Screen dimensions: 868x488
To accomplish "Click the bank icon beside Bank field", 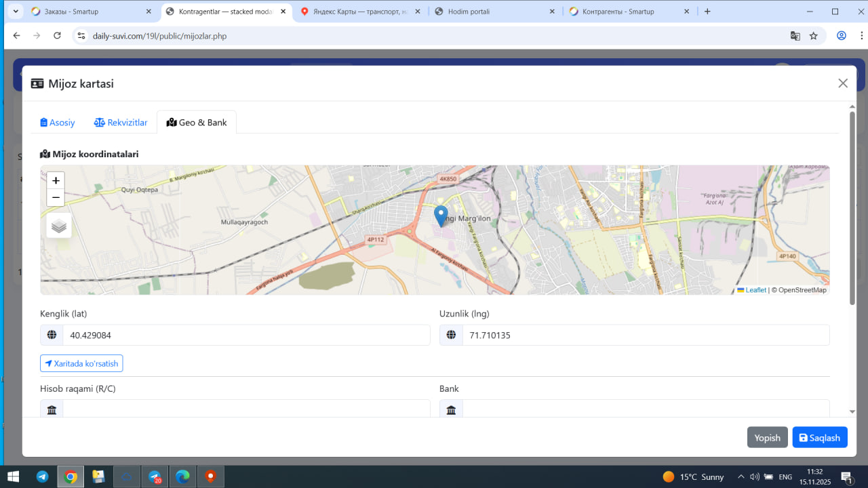I will (x=452, y=409).
